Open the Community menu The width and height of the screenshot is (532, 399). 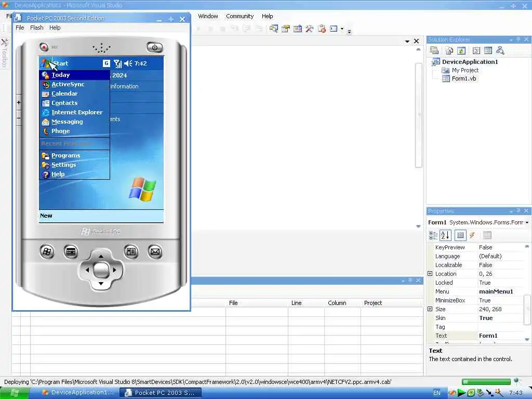pyautogui.click(x=240, y=16)
